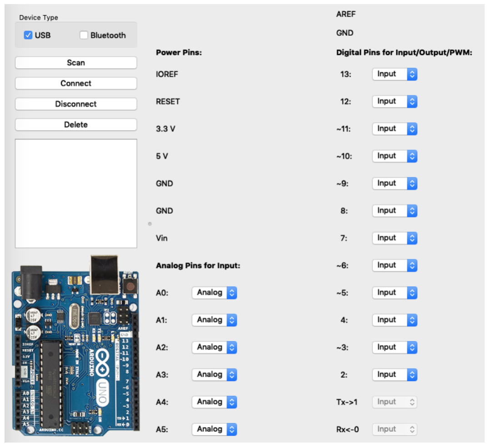This screenshot has width=491, height=448.
Task: Change mode for pin ~9 dropdown
Action: click(x=394, y=183)
